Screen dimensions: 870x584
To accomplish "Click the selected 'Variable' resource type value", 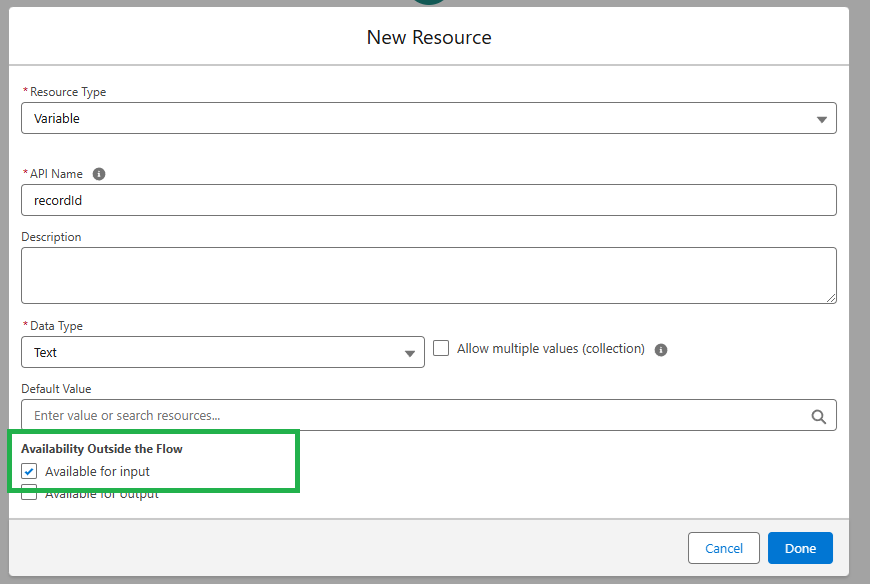I will pyautogui.click(x=57, y=118).
